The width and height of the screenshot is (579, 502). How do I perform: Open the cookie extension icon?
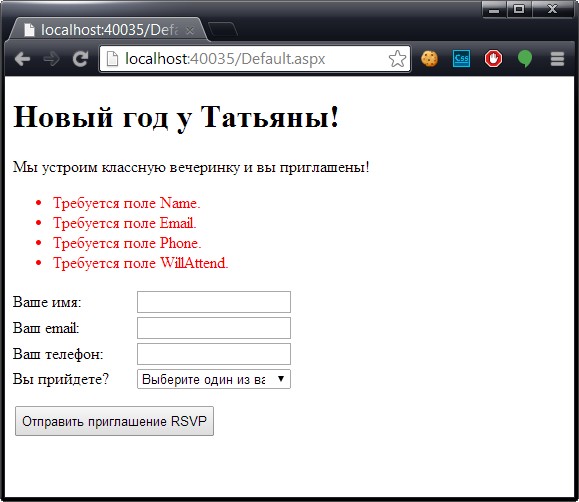tap(429, 59)
